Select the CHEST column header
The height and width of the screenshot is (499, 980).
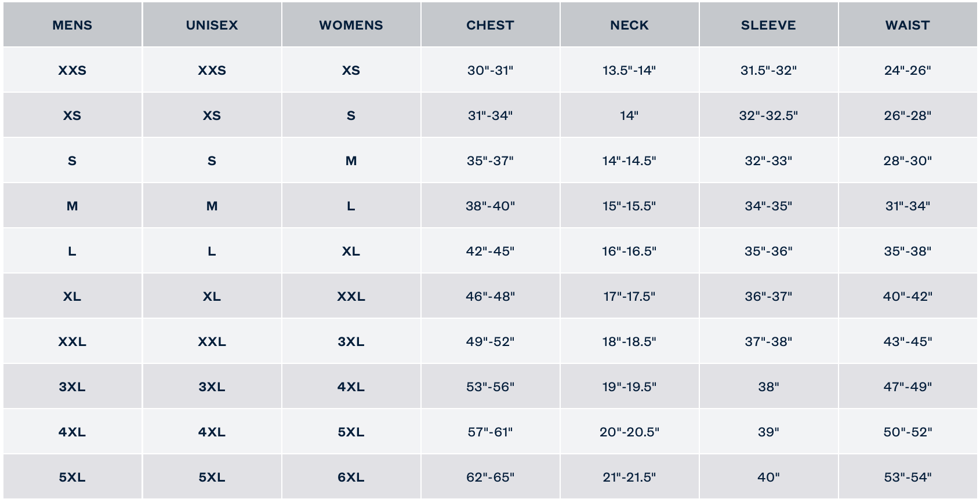490,26
